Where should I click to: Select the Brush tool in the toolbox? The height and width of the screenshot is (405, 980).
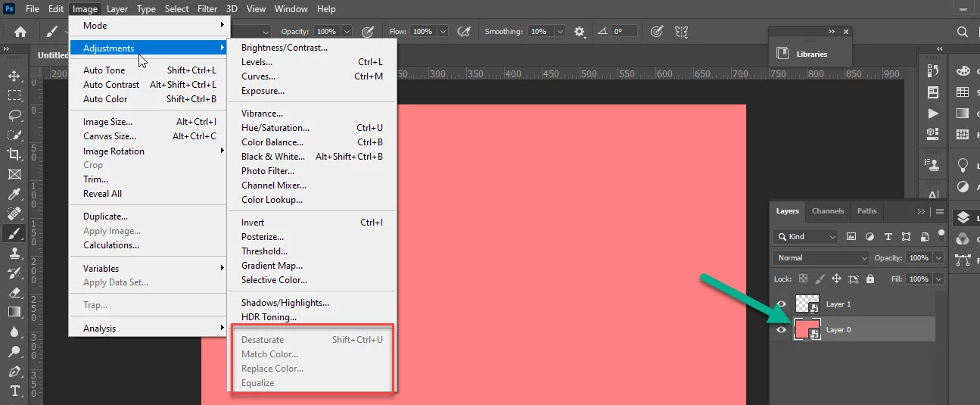(14, 233)
